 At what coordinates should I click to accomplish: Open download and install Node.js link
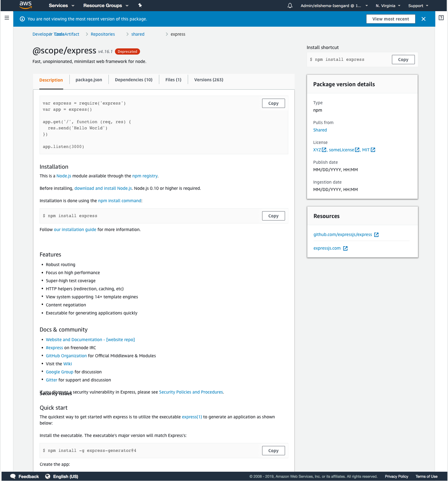coord(103,188)
